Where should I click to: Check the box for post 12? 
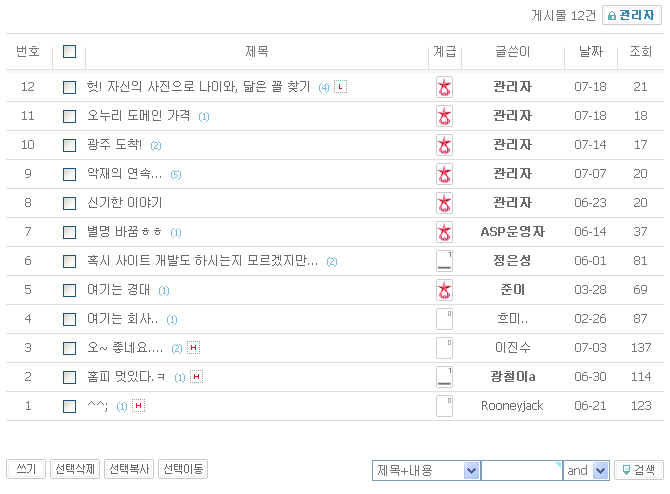69,88
